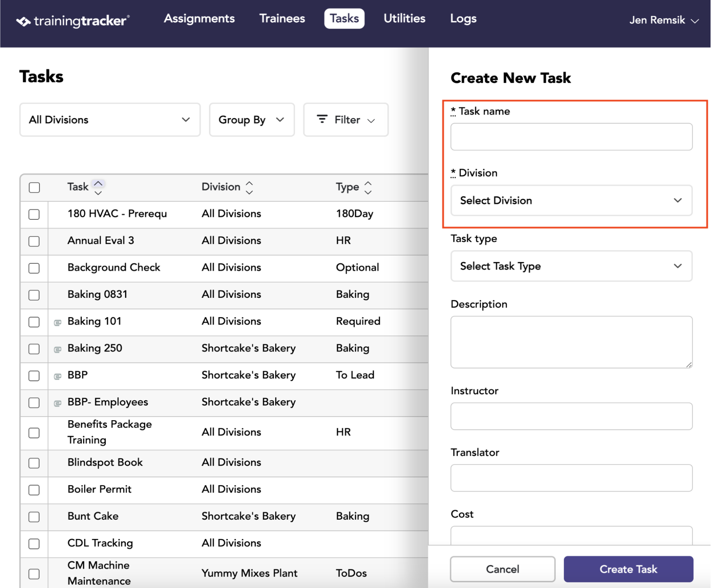Open the Select Task Type dropdown
The width and height of the screenshot is (715, 588).
pyautogui.click(x=571, y=266)
